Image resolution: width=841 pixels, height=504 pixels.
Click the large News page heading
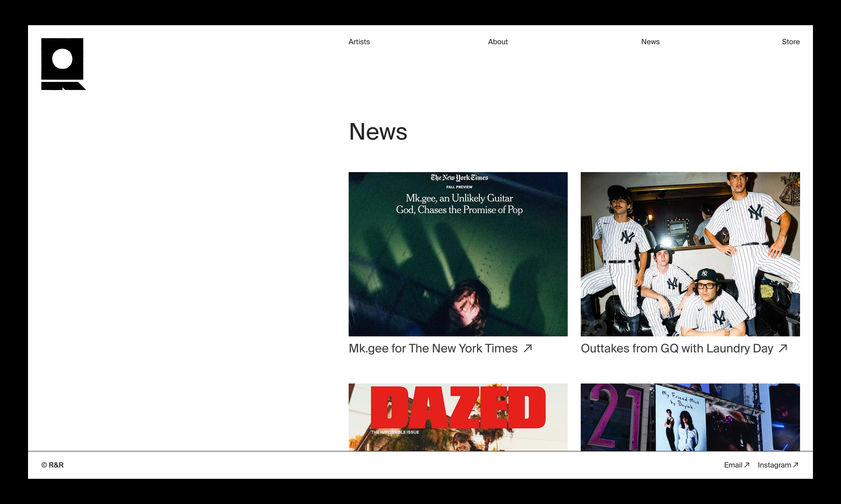click(x=378, y=132)
